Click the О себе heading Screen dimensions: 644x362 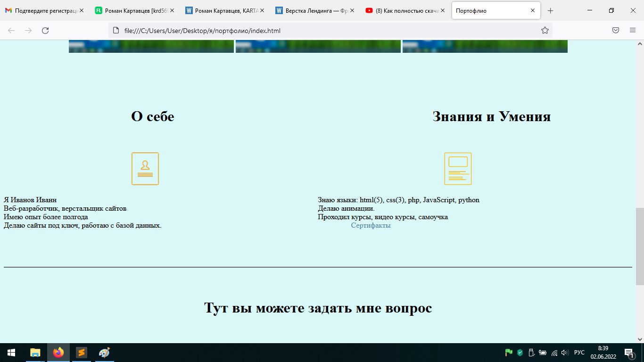(153, 116)
